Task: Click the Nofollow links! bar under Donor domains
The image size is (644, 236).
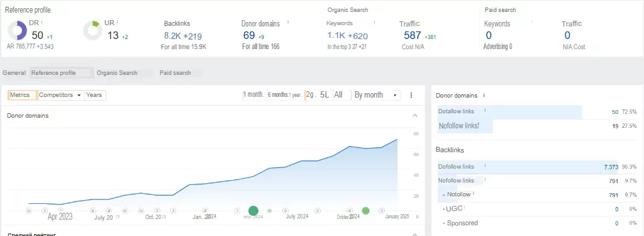Action: tap(465, 126)
